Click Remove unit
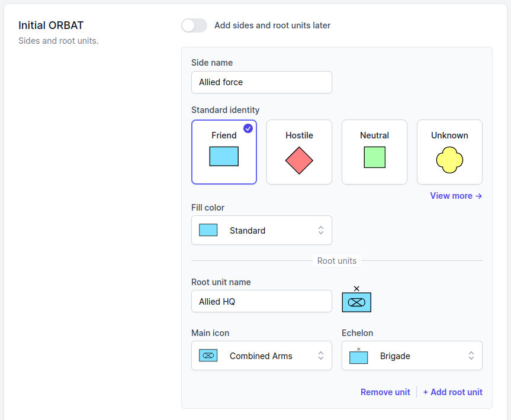Screen dimensions: 511x420 [x=385, y=392]
